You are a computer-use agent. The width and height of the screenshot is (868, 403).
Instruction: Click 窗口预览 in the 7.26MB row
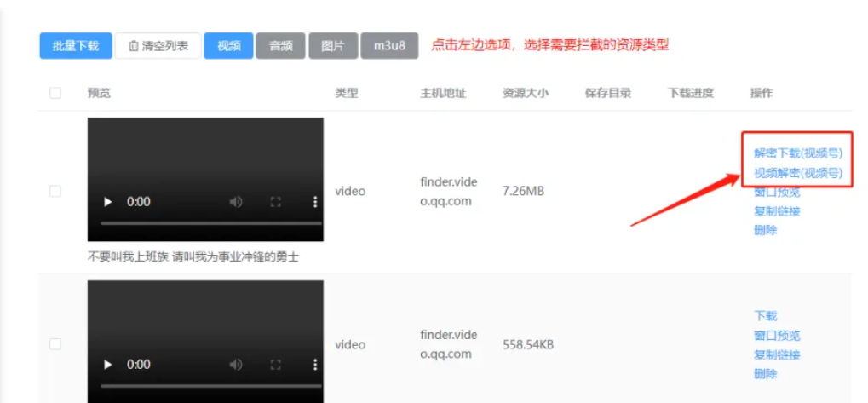point(777,192)
